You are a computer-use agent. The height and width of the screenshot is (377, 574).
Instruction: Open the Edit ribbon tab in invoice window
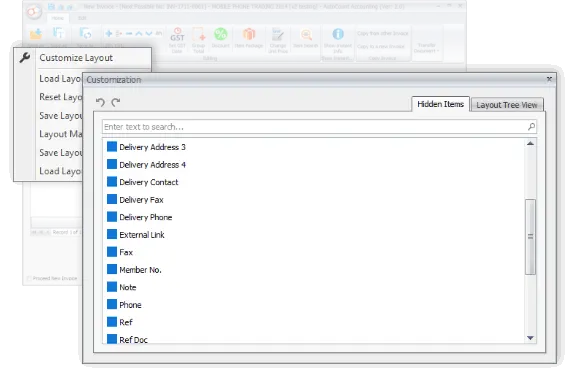[x=82, y=18]
